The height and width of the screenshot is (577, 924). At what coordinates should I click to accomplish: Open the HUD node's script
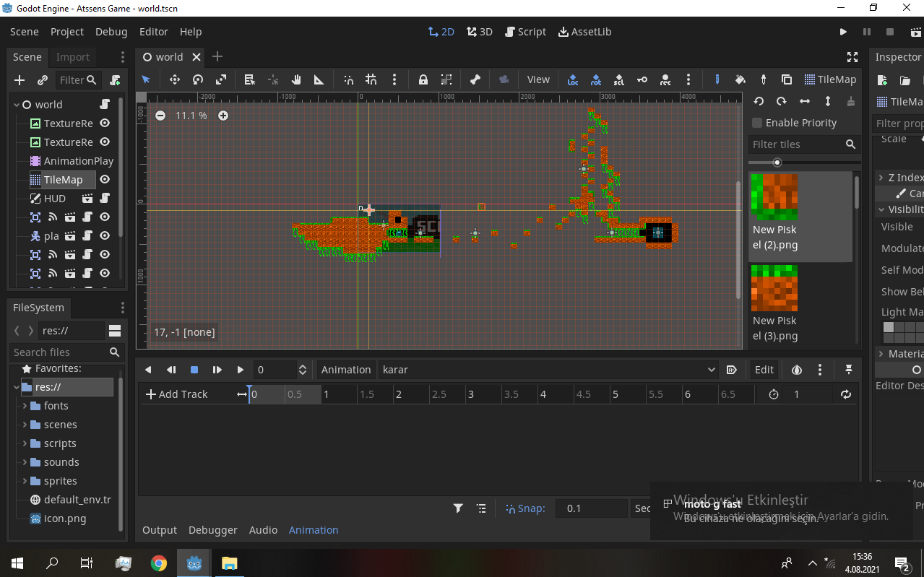pyautogui.click(x=105, y=199)
